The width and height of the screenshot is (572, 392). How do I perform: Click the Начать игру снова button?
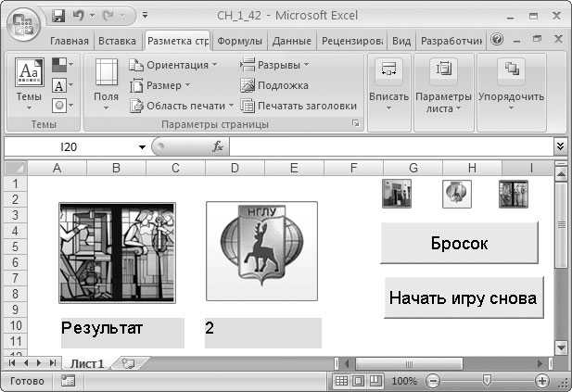coord(464,297)
